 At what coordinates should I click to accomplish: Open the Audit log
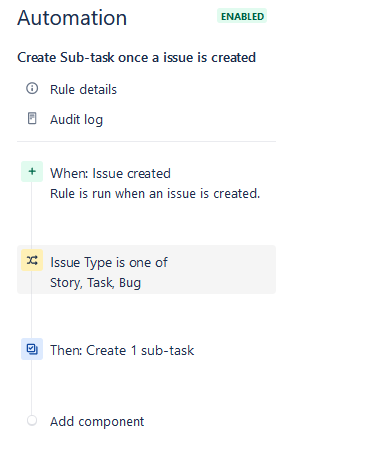[76, 119]
